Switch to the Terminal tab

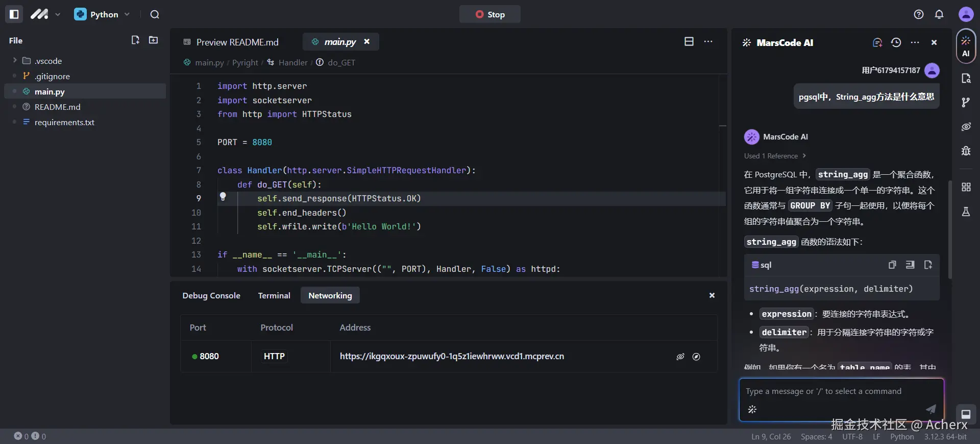coord(274,295)
